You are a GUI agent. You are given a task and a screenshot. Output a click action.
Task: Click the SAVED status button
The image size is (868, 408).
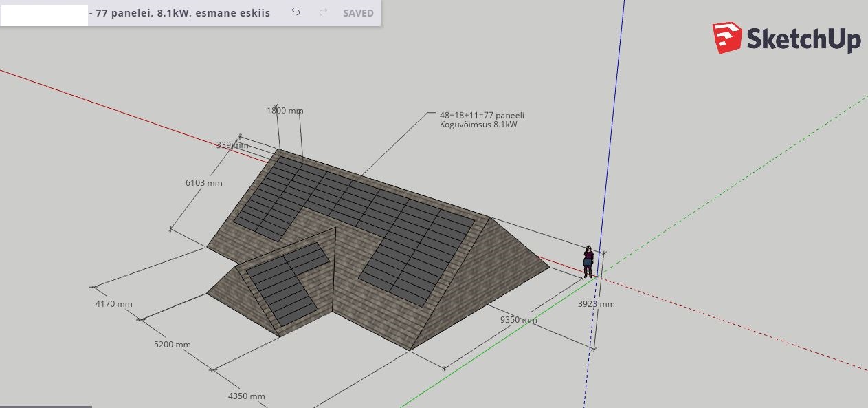(358, 13)
